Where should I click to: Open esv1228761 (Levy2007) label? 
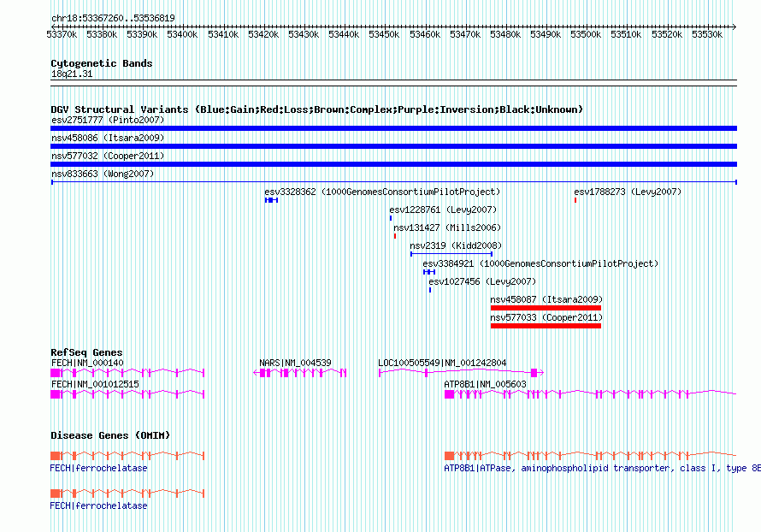pyautogui.click(x=443, y=210)
